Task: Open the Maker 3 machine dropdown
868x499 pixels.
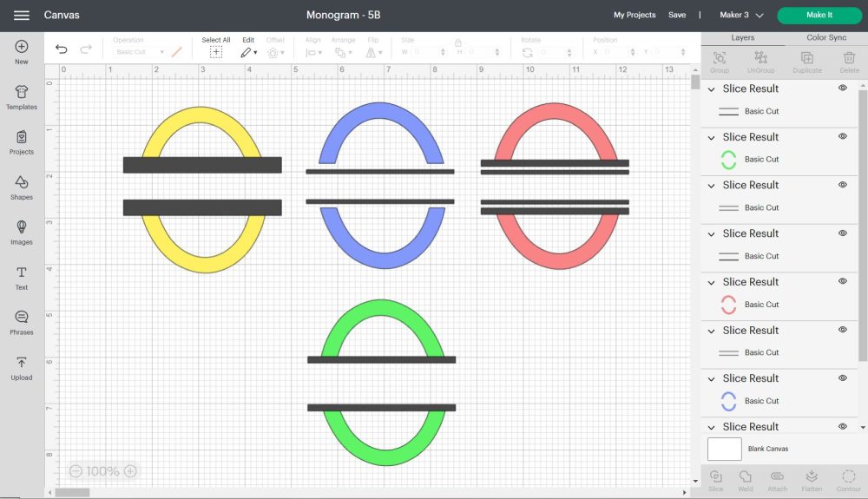Action: (x=742, y=16)
